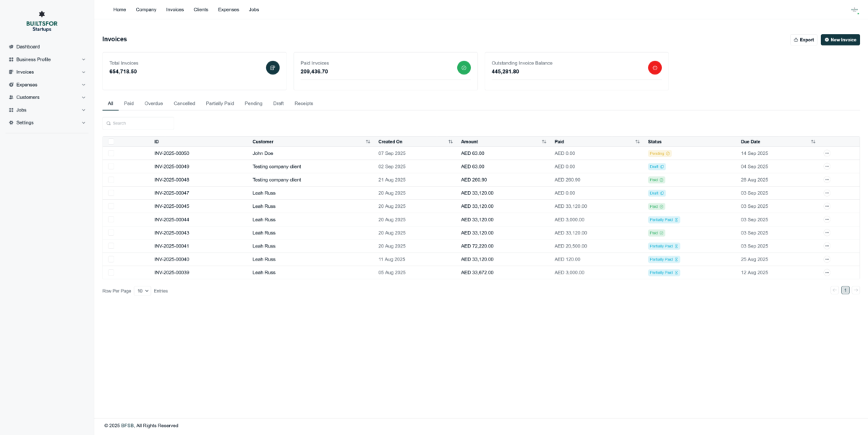Open the rows per page dropdown
868x435 pixels.
click(142, 290)
